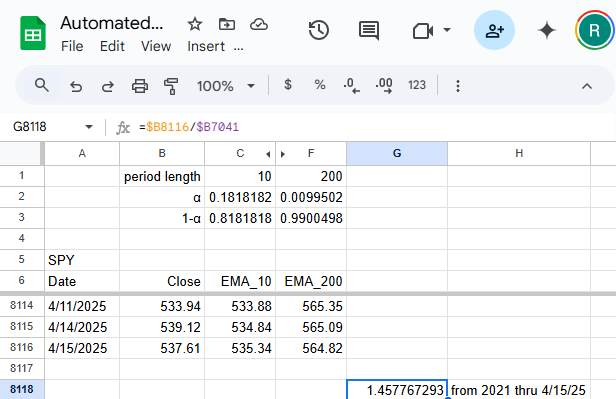Select column H header
Image resolution: width=616 pixels, height=399 pixels.
point(519,153)
